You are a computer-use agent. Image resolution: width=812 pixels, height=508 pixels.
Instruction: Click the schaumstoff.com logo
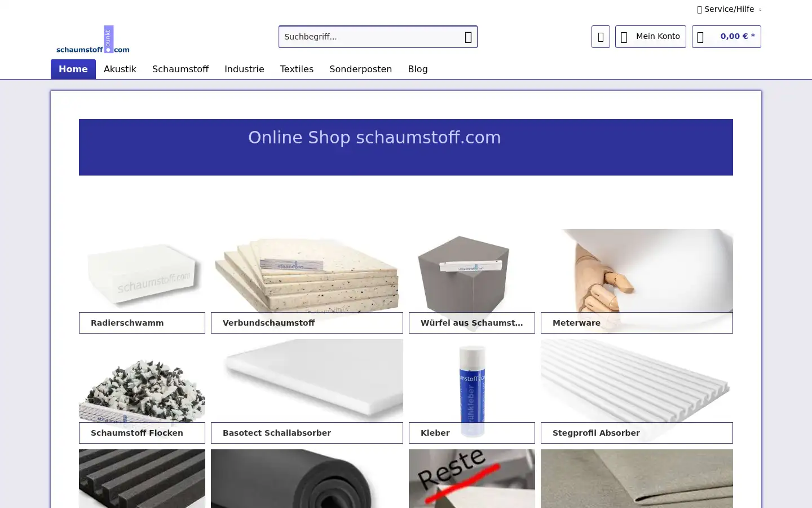coord(93,40)
